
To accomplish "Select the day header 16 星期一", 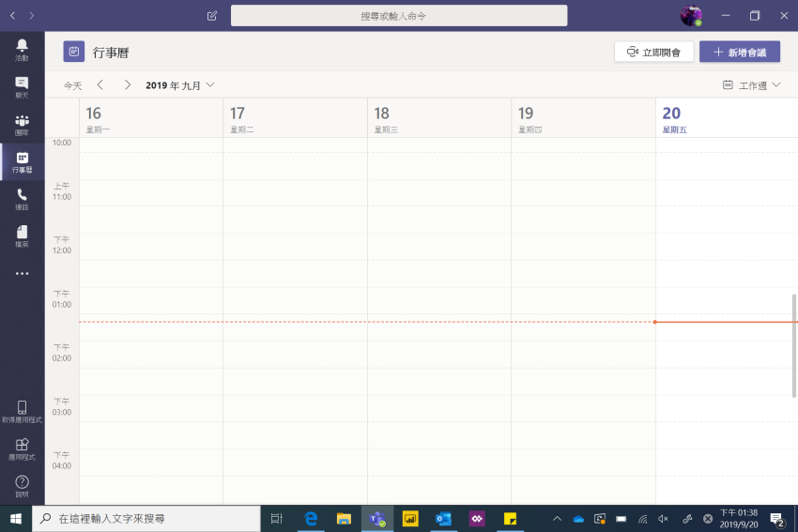I will (151, 119).
